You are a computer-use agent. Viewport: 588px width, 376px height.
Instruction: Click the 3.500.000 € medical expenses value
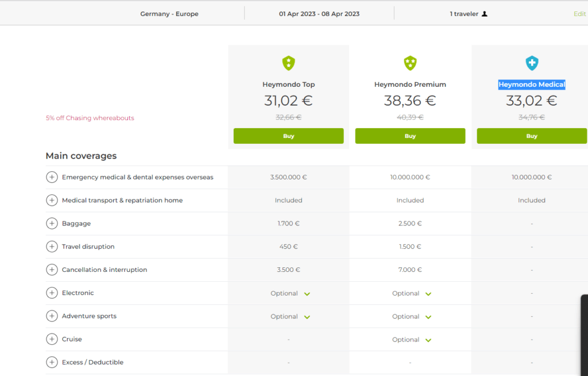(288, 177)
